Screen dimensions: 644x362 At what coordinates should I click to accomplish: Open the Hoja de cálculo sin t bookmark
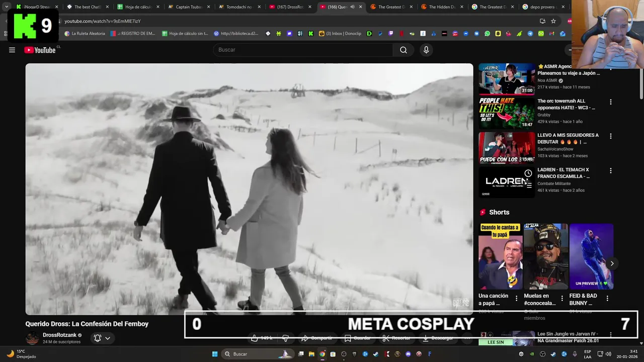point(185,34)
